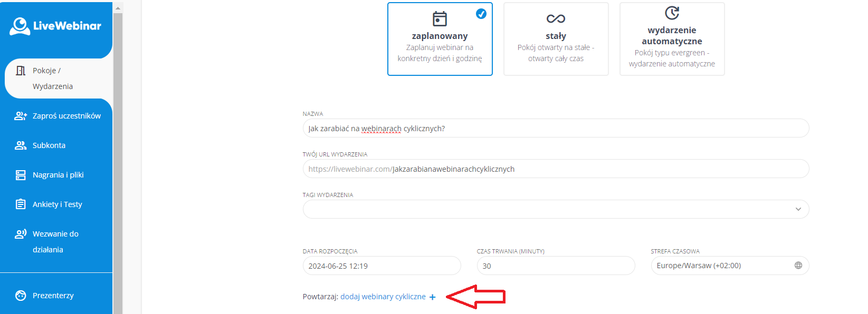This screenshot has height=314, width=868.
Task: Click Wezwanie do działania icon
Action: (21, 234)
